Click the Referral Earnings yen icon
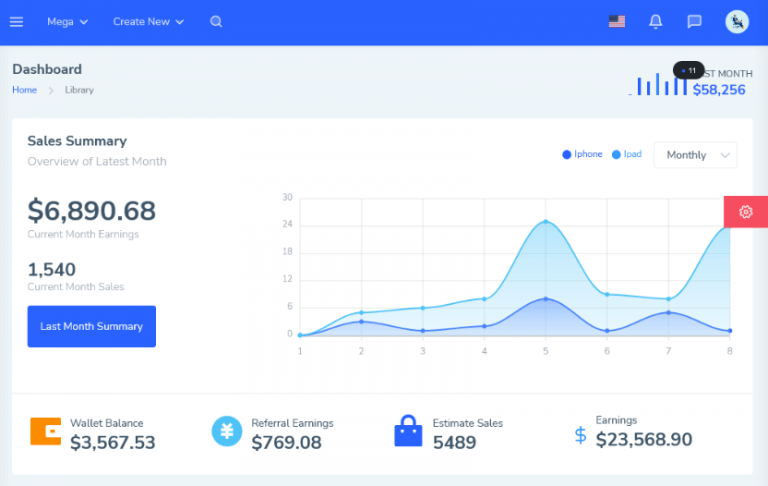 pyautogui.click(x=227, y=431)
